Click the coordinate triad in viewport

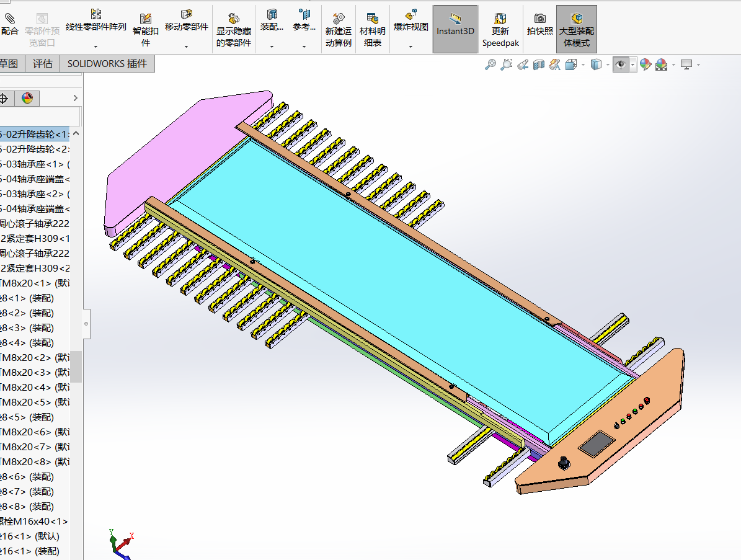click(x=121, y=544)
